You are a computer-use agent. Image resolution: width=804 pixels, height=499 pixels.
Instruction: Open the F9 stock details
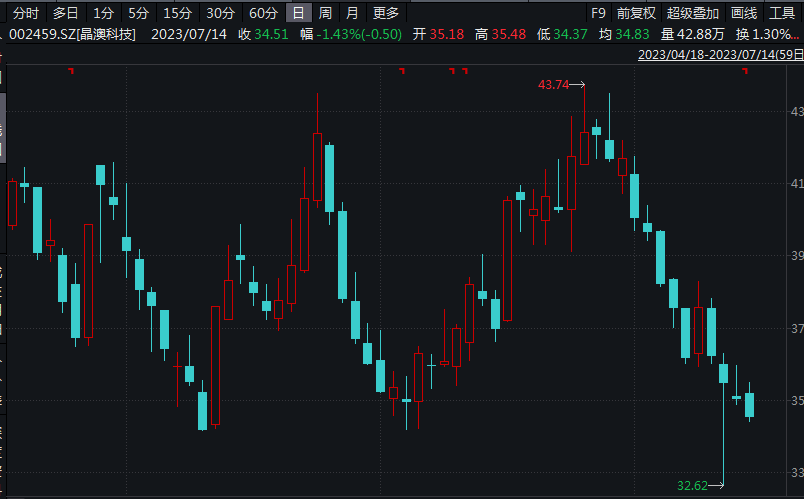[x=598, y=13]
